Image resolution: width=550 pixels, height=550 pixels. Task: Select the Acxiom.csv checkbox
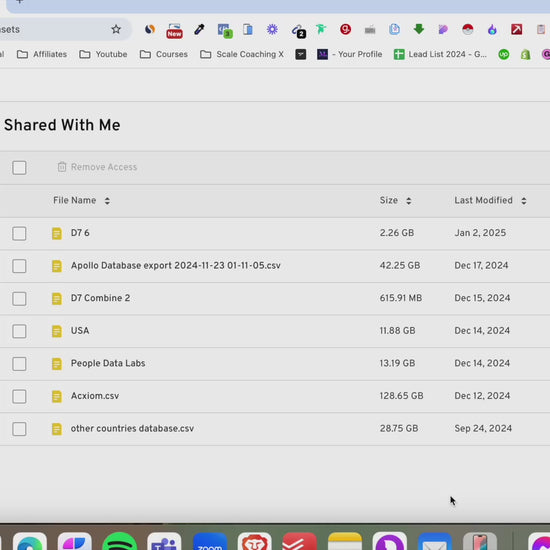click(x=19, y=396)
